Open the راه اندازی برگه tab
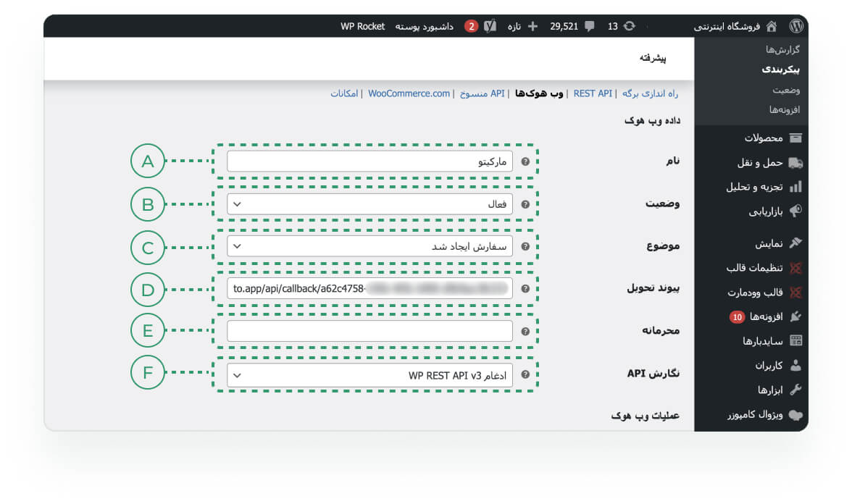Screen dimensions: 852x504 (x=651, y=93)
